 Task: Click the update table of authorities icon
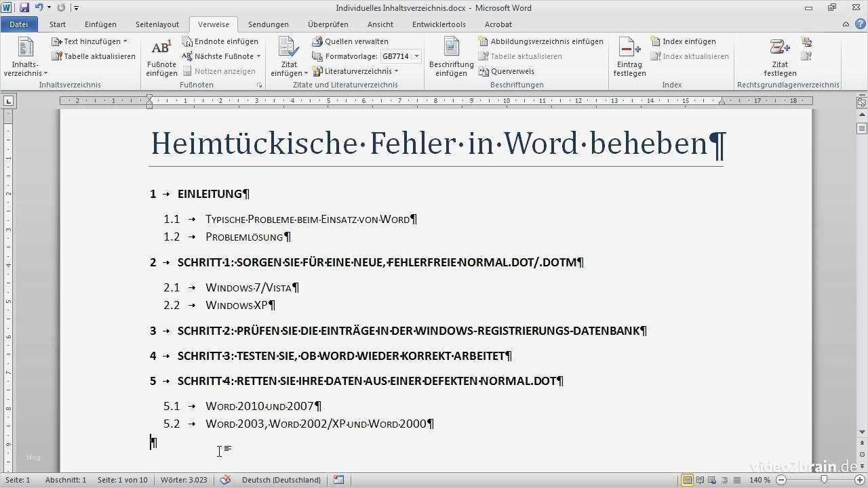tap(807, 56)
